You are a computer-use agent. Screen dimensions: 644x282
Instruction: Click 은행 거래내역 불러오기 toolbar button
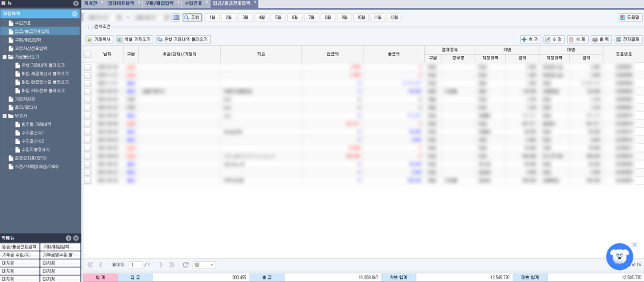point(183,40)
